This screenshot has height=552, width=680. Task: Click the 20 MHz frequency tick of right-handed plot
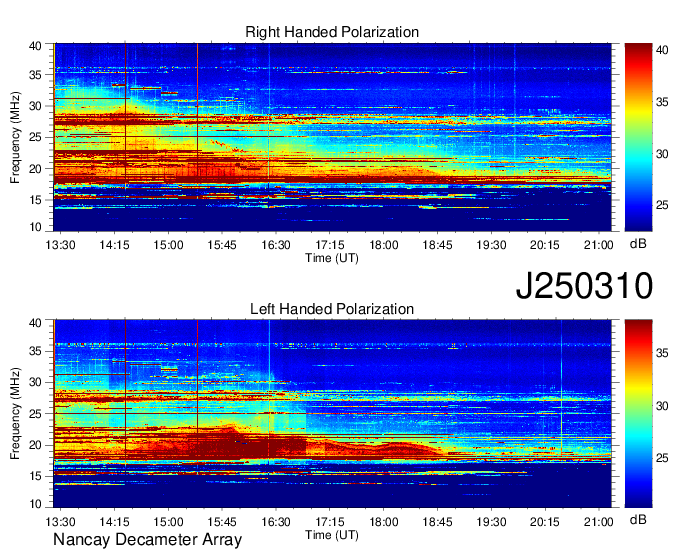click(x=35, y=169)
